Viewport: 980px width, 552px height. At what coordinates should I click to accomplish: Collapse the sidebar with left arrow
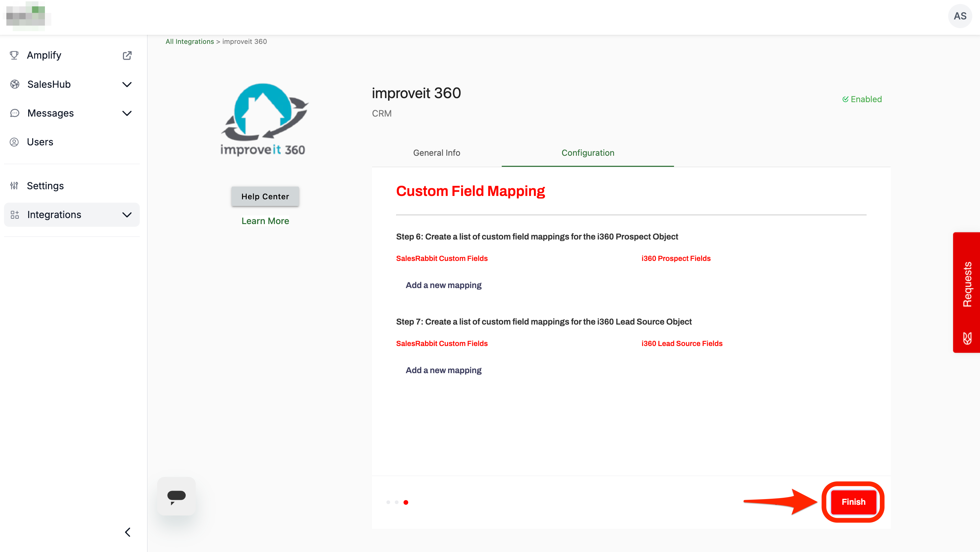128,532
